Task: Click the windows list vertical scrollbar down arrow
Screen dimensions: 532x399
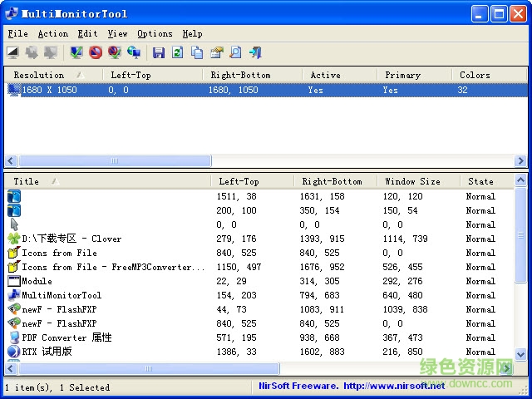Action: point(521,354)
